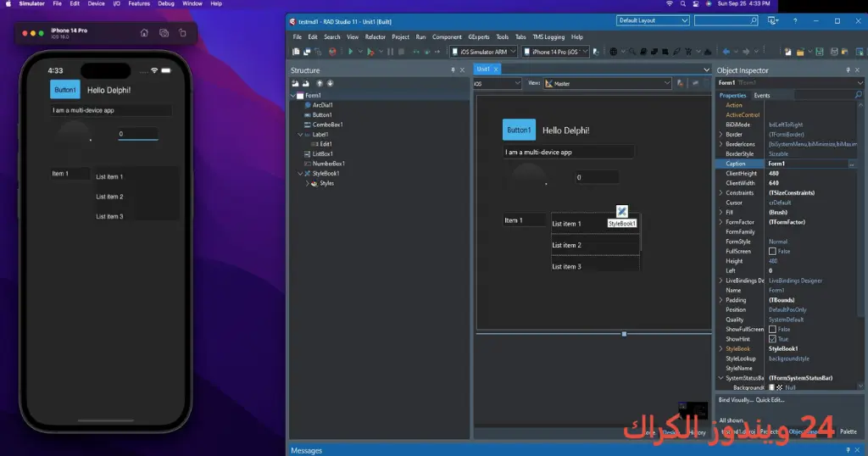
Task: Click Button1 in the iPhone simulator
Action: [64, 90]
